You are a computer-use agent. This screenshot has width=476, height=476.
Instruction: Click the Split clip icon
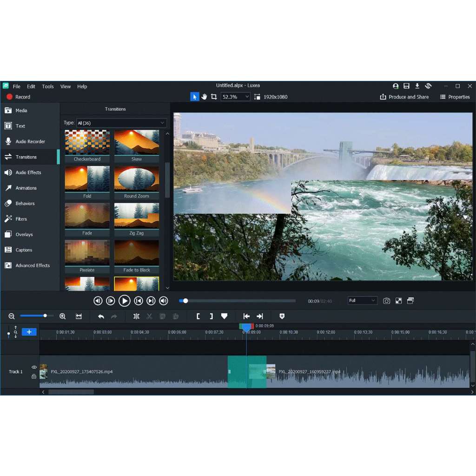point(136,316)
